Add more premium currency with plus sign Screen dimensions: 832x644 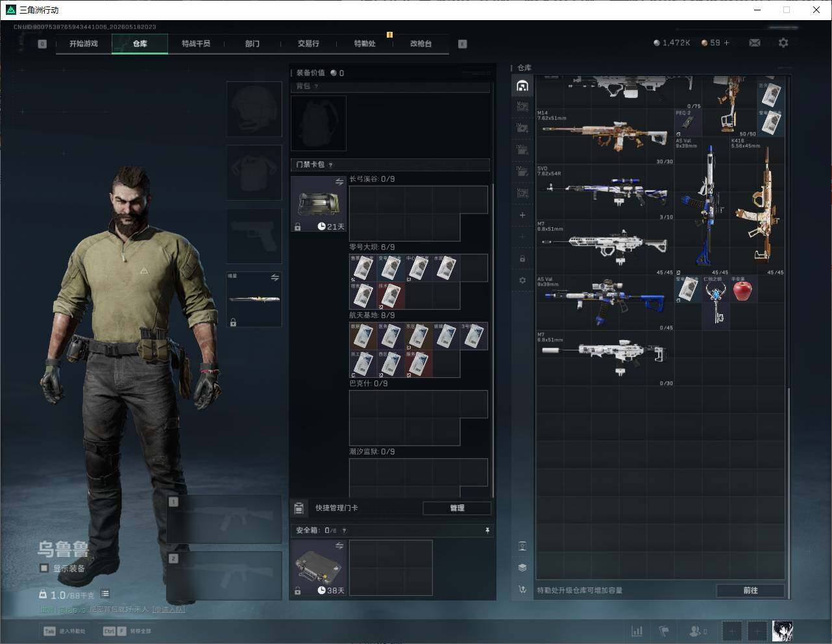[x=726, y=43]
